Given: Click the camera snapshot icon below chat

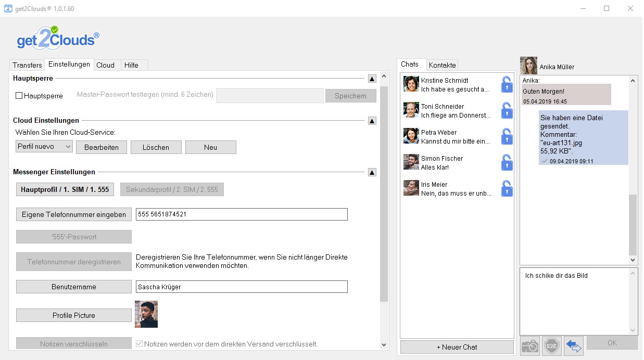Looking at the screenshot, I should [x=529, y=346].
